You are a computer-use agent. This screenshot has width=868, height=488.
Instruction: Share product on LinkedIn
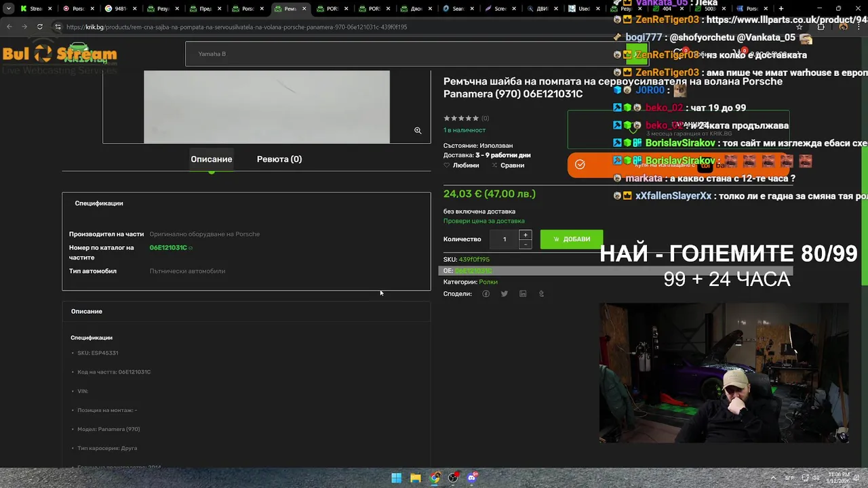point(523,293)
